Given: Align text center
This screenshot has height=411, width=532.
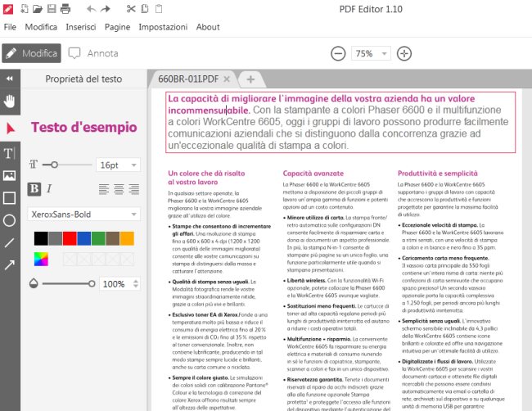Looking at the screenshot, I should (x=119, y=189).
